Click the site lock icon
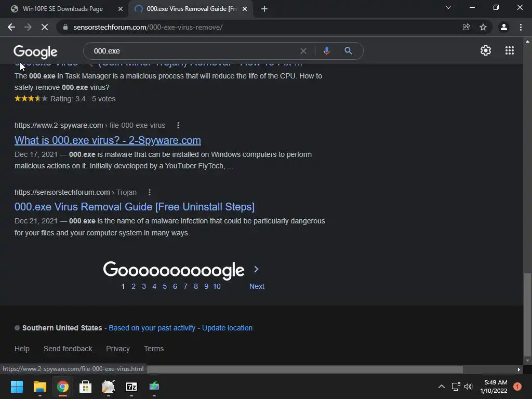This screenshot has width=532, height=399. tap(65, 27)
